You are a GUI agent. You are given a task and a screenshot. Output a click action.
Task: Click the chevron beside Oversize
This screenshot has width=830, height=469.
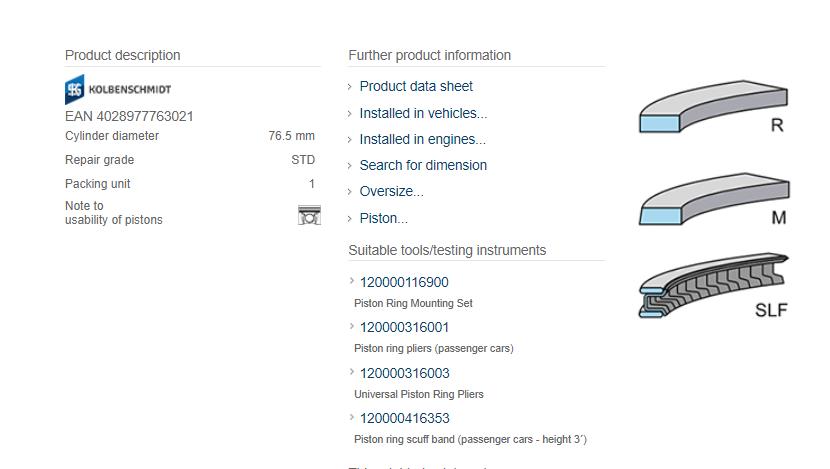(349, 192)
